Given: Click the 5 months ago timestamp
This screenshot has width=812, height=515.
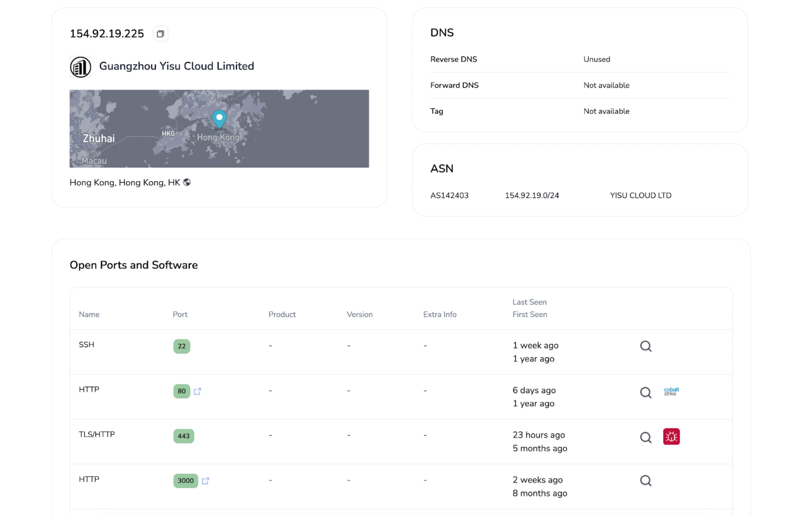Looking at the screenshot, I should pos(540,448).
